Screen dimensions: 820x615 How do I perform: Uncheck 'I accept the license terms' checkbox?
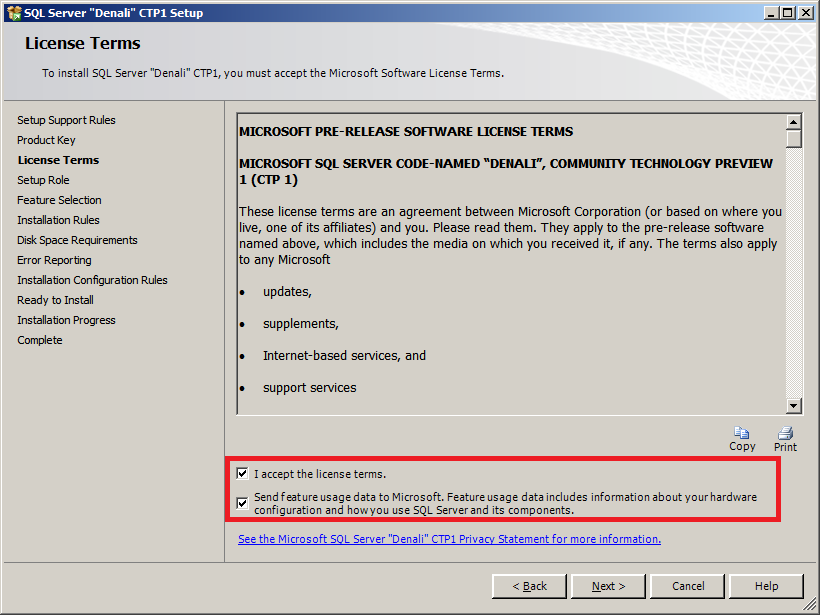click(x=242, y=474)
